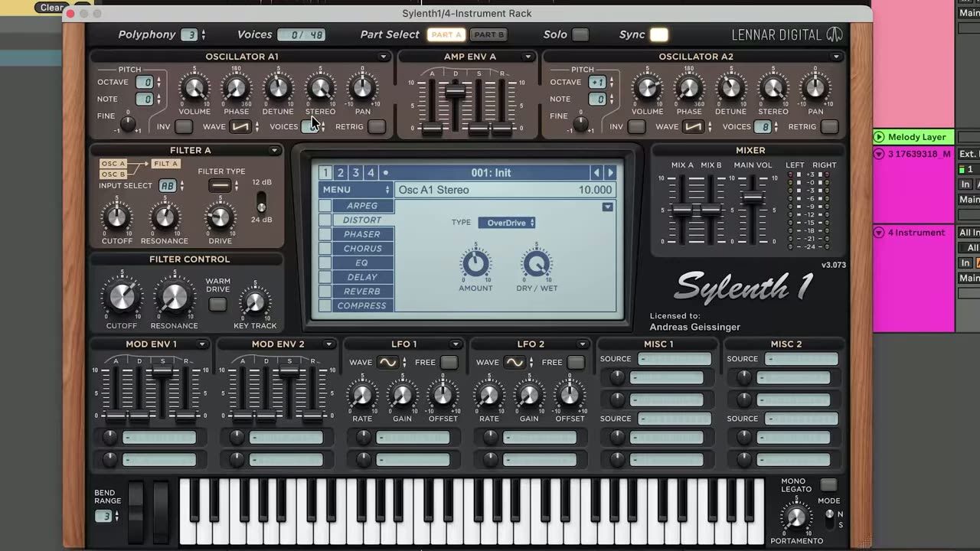This screenshot has height=551, width=980.
Task: Toggle the Sync button
Action: (x=659, y=34)
